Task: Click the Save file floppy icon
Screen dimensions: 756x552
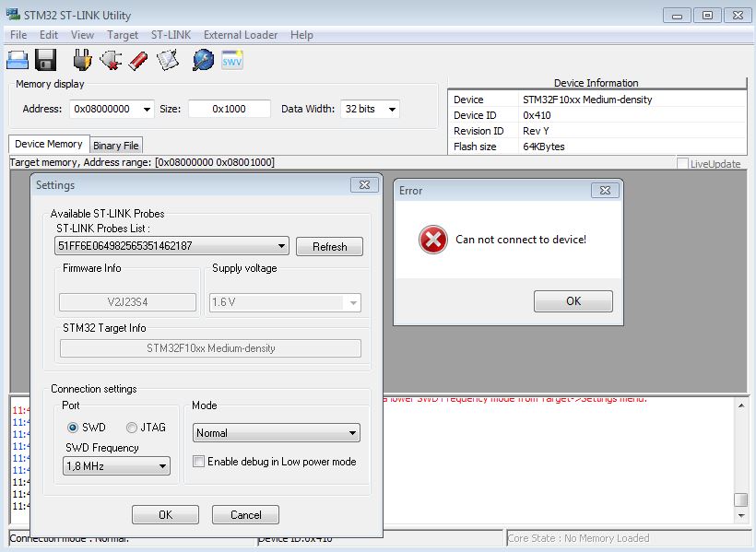Action: [x=45, y=61]
